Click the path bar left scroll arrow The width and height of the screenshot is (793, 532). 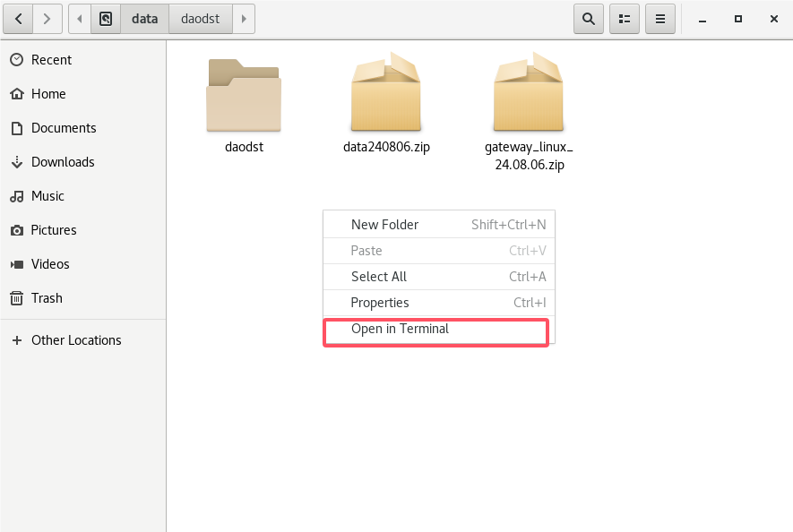click(80, 19)
